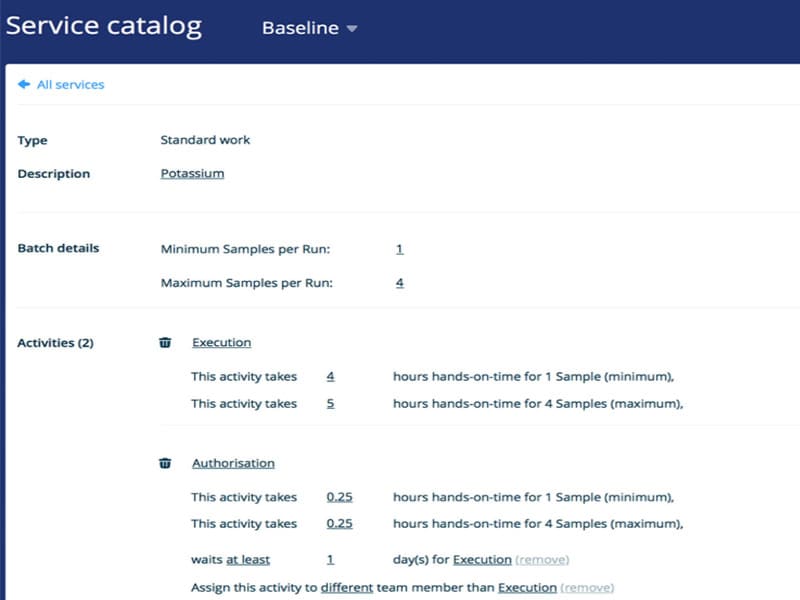Edit Maximum Samples per Run value

click(399, 283)
